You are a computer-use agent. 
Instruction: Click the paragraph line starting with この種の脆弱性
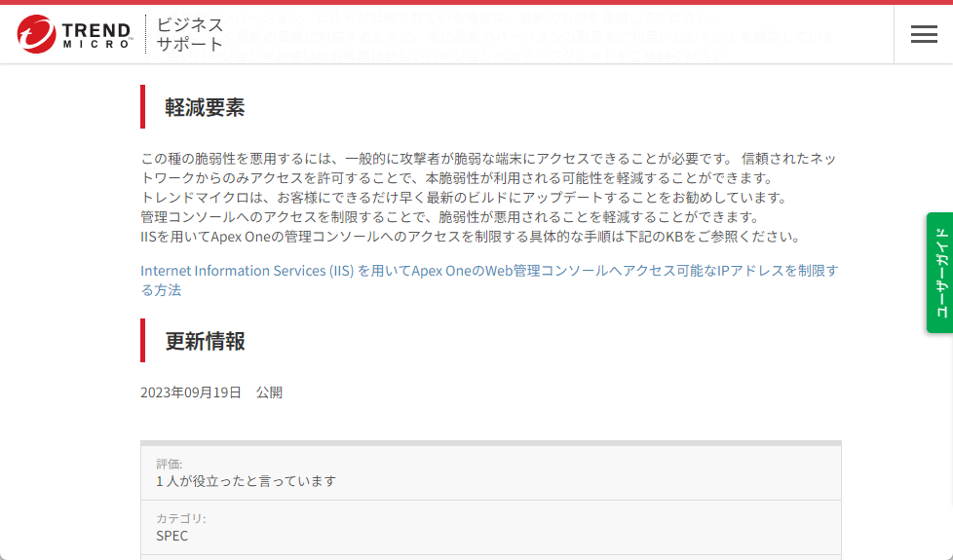coord(488,159)
